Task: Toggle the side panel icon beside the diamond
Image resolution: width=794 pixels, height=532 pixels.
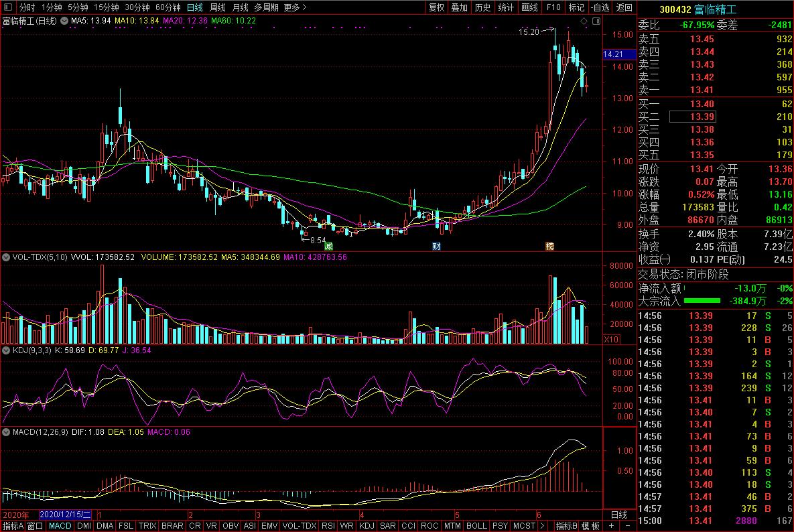Action: pyautogui.click(x=595, y=22)
